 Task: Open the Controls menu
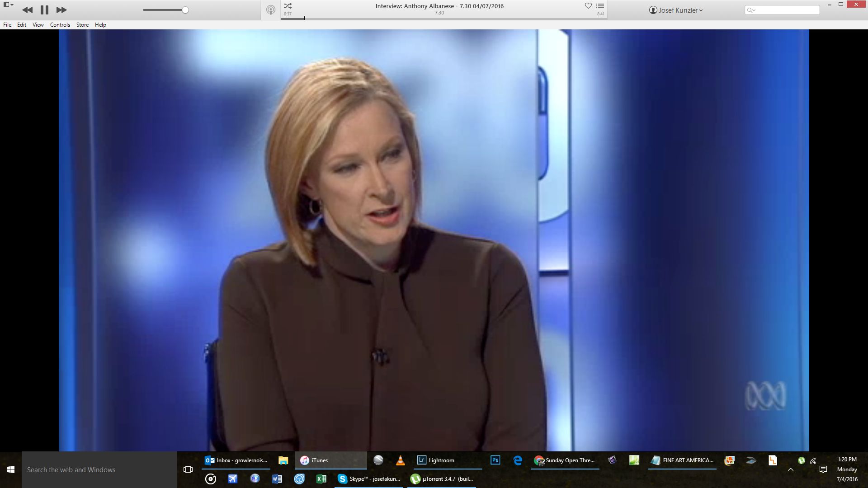60,25
